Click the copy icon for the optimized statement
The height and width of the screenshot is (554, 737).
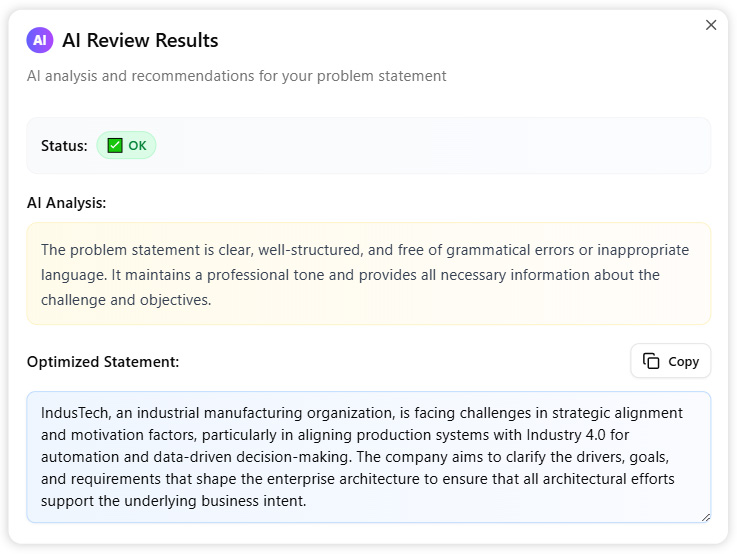coord(652,361)
